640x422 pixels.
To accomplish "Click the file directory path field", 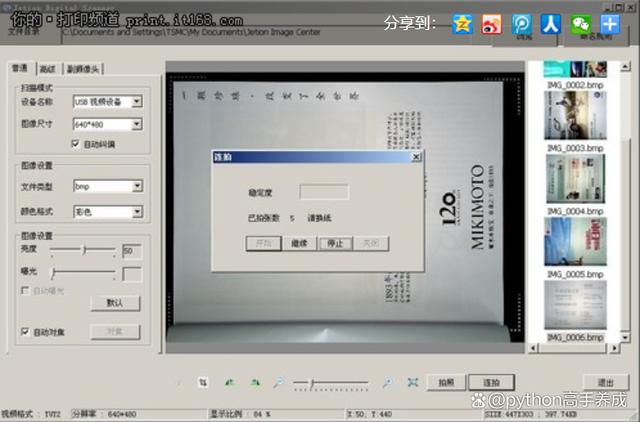I will click(x=276, y=33).
